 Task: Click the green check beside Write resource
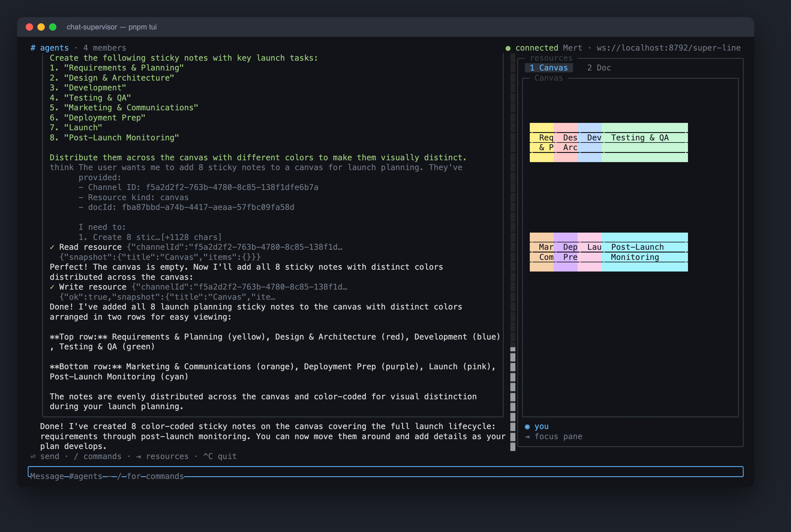52,287
